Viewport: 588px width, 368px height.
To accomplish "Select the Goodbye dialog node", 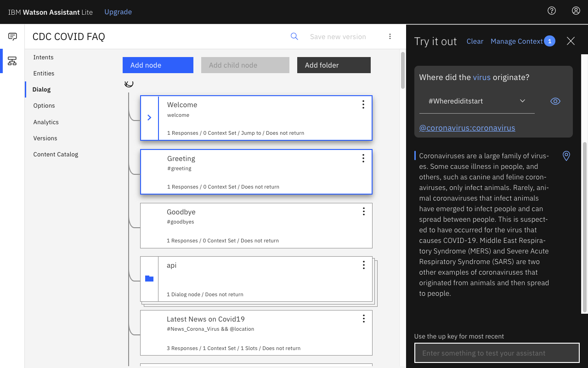I will [x=256, y=225].
